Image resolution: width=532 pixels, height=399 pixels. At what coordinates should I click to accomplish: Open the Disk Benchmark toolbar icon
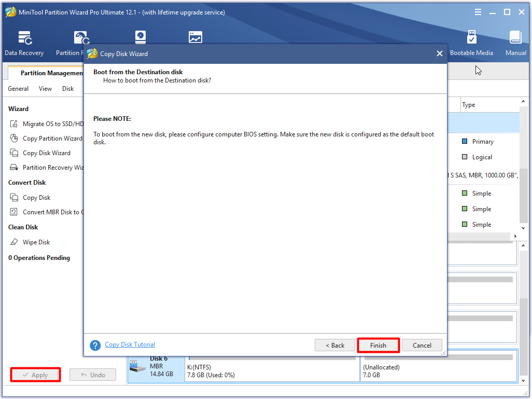click(x=140, y=37)
